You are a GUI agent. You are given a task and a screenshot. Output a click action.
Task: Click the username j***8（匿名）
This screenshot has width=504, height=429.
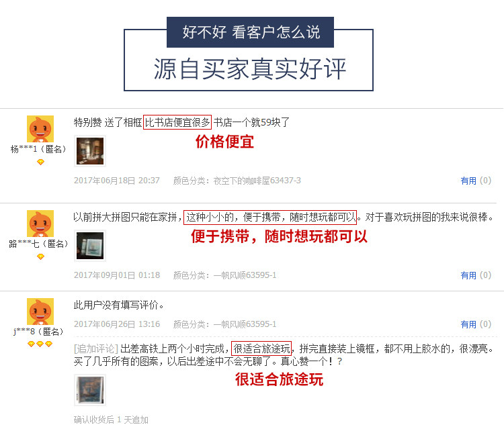tap(39, 332)
